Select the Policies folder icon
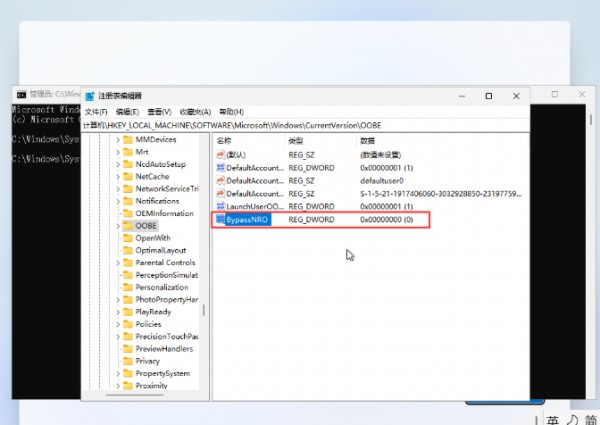The image size is (600, 425). click(128, 324)
